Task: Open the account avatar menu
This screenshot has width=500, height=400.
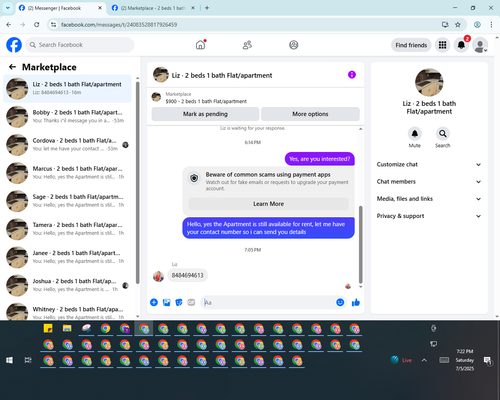Action: point(480,45)
